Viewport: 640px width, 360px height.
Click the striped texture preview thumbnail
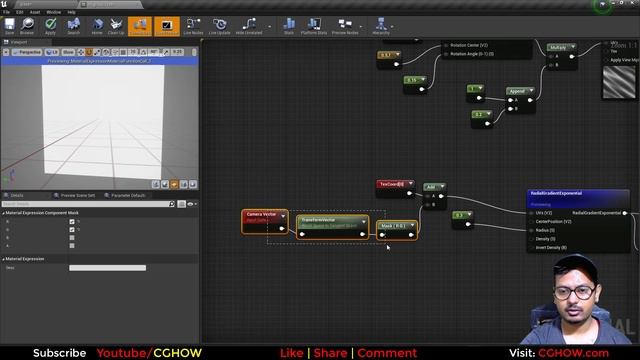(619, 82)
